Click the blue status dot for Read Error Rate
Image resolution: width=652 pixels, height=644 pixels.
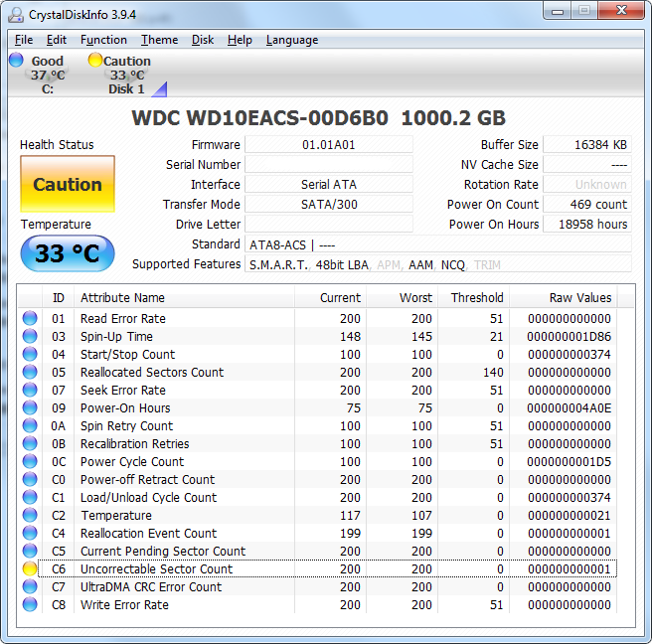pyautogui.click(x=30, y=318)
